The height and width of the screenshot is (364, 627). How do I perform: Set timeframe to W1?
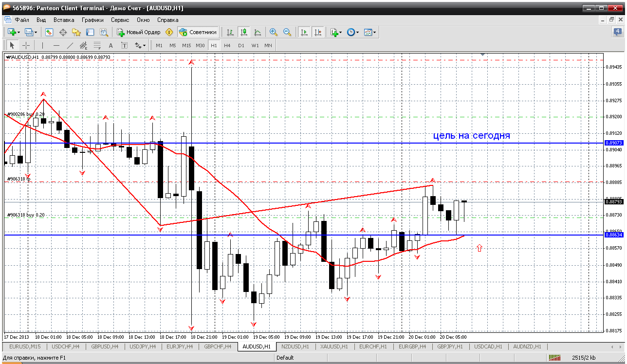click(255, 45)
